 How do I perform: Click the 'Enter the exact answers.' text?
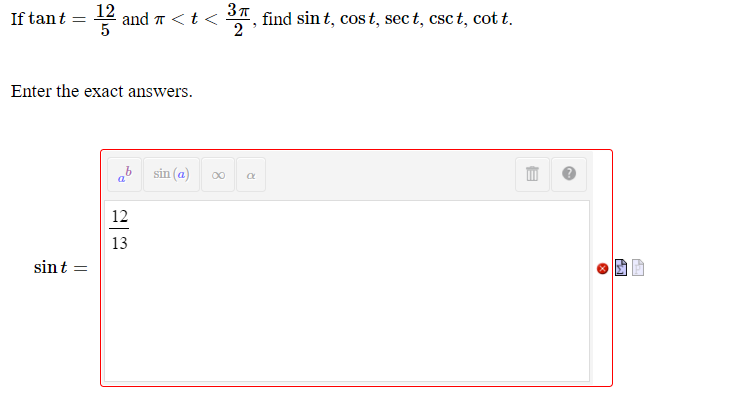tap(102, 91)
